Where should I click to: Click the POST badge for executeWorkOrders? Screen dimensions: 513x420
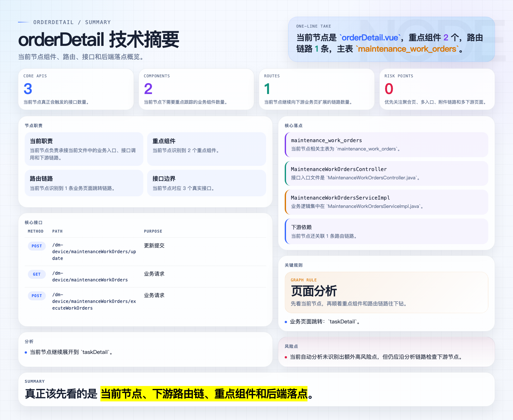coord(37,296)
